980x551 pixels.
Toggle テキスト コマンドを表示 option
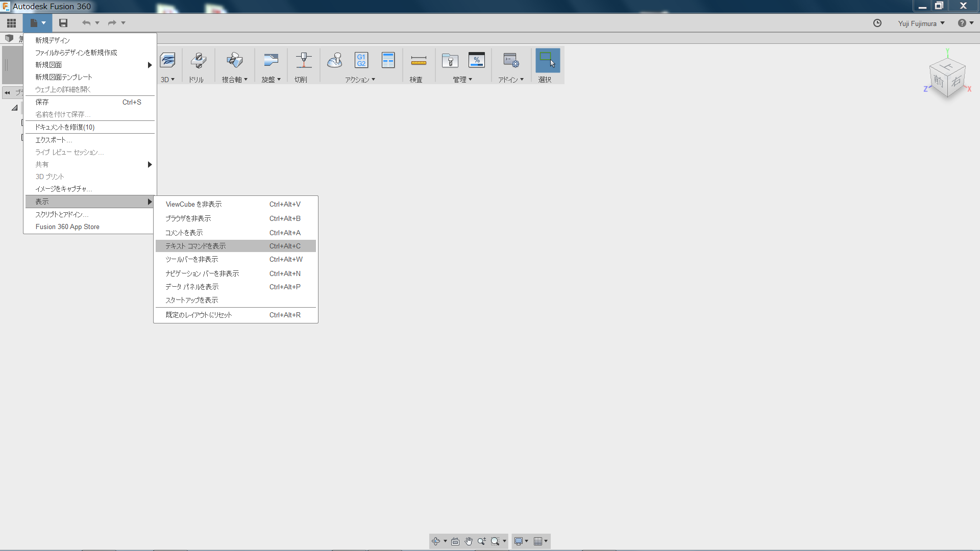[236, 246]
